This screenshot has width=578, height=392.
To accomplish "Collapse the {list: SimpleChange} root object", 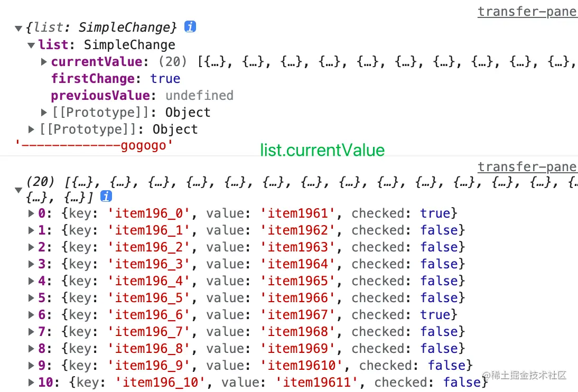I will (x=18, y=29).
